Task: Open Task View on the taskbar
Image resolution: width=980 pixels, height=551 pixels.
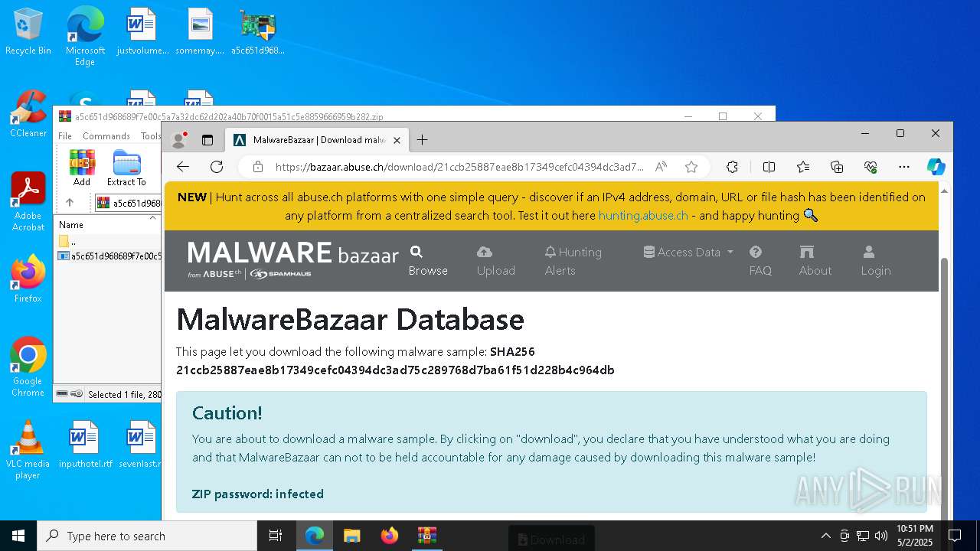Action: tap(276, 536)
